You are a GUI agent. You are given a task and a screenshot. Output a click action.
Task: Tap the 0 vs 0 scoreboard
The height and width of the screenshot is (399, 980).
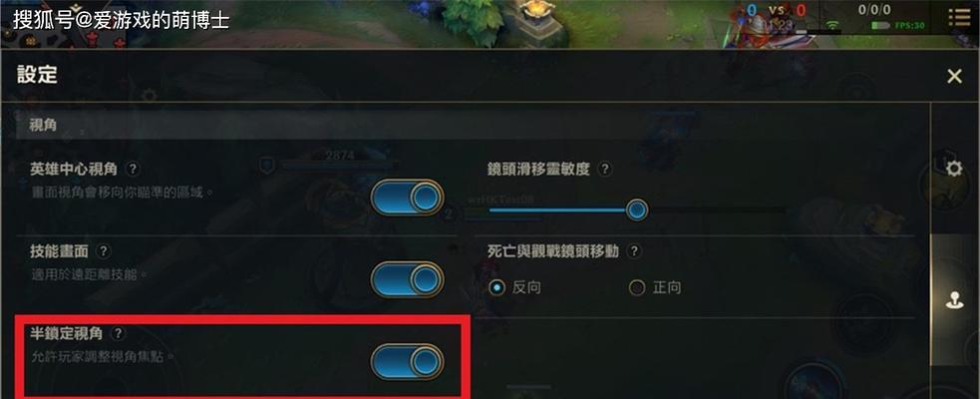coord(777,10)
